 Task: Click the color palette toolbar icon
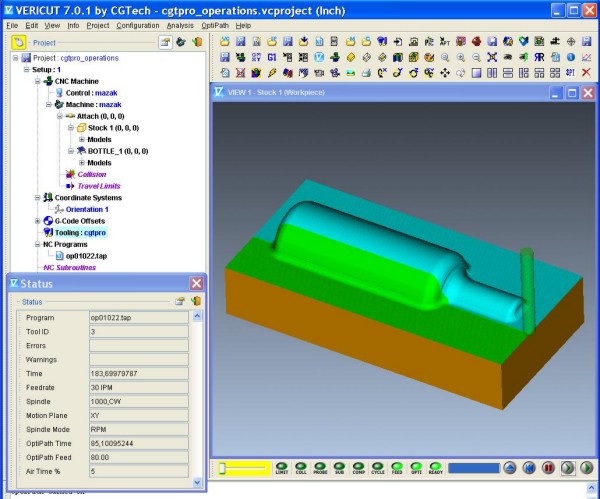(429, 57)
